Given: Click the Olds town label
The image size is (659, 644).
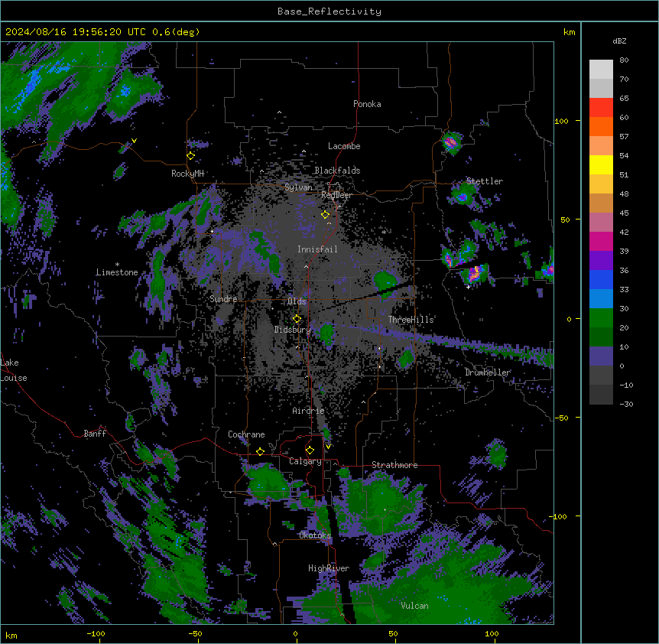Looking at the screenshot, I should click(297, 301).
